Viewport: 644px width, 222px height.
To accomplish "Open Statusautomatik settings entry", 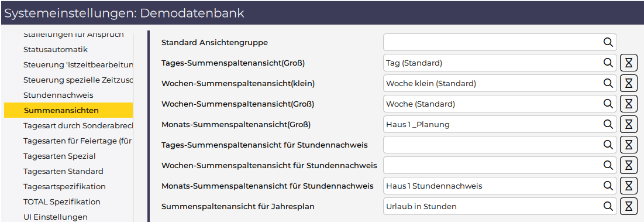I will tap(56, 49).
